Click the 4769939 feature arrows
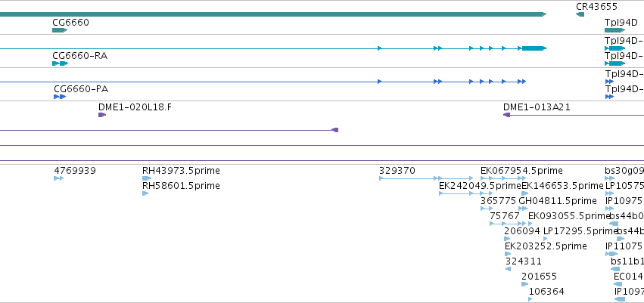Image resolution: width=644 pixels, height=303 pixels. click(59, 178)
